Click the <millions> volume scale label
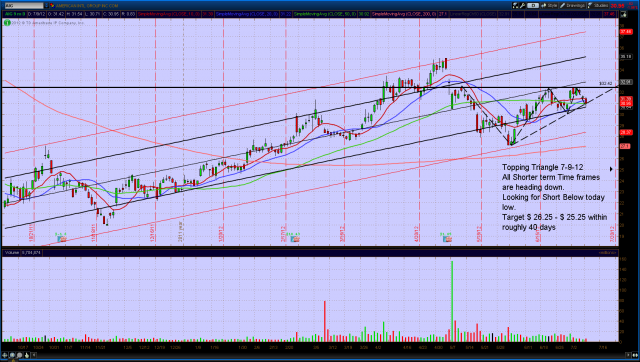Viewport: 640px width, 362px height. [x=607, y=253]
